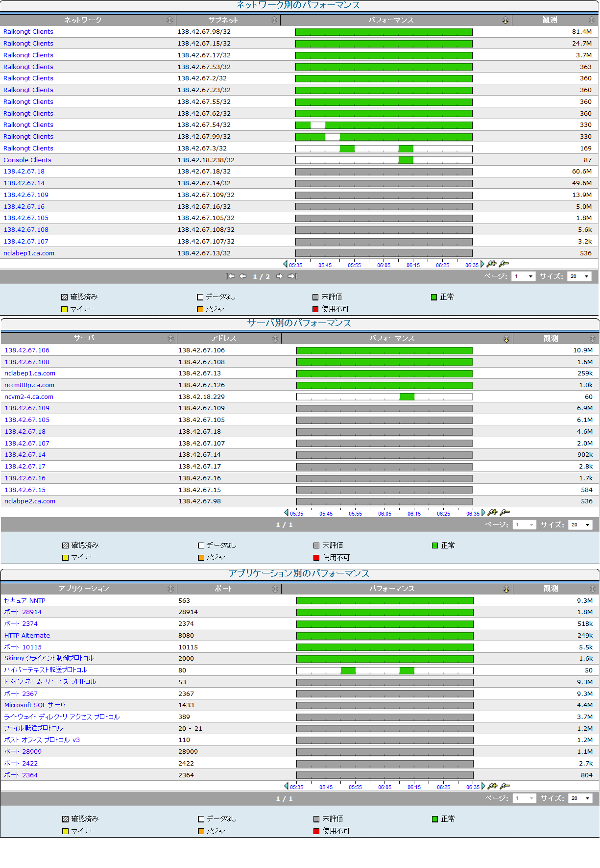Click 05:45 time label on network timeline
600x868 pixels.
click(325, 265)
